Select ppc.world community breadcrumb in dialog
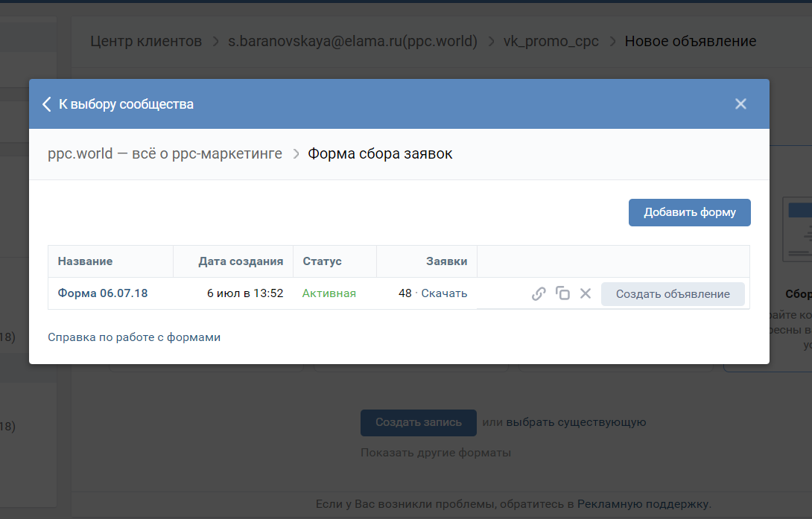The image size is (812, 519). point(165,154)
